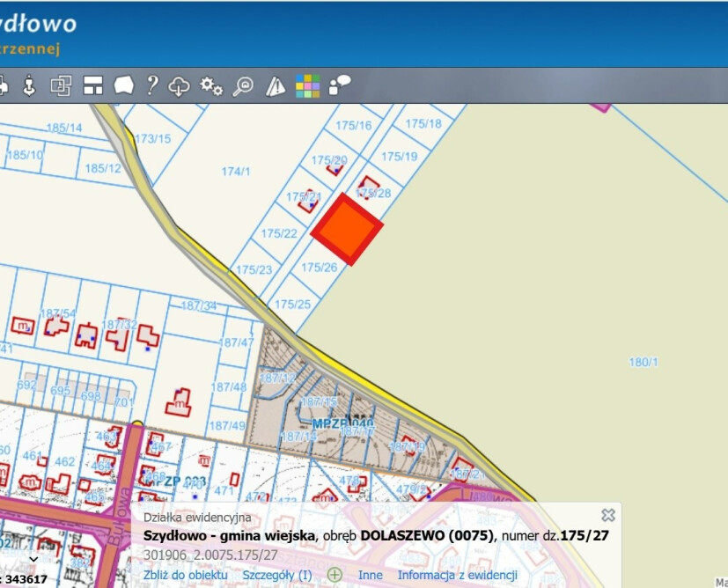Image resolution: width=728 pixels, height=588 pixels.
Task: Click the overlapping windows toolbar icon
Action: pyautogui.click(x=61, y=85)
